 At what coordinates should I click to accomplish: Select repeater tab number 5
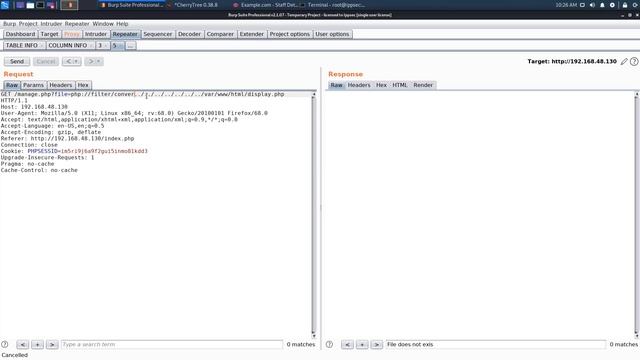pyautogui.click(x=115, y=46)
